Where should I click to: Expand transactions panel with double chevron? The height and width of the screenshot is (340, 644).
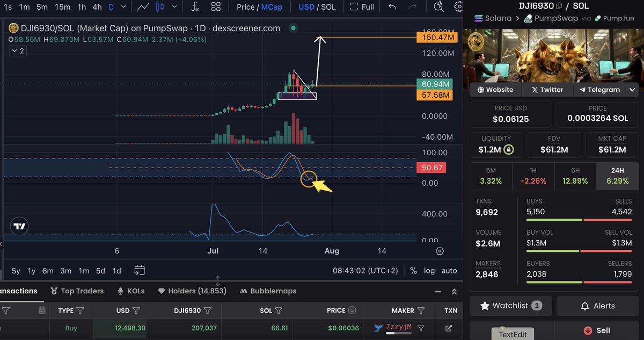click(x=454, y=291)
